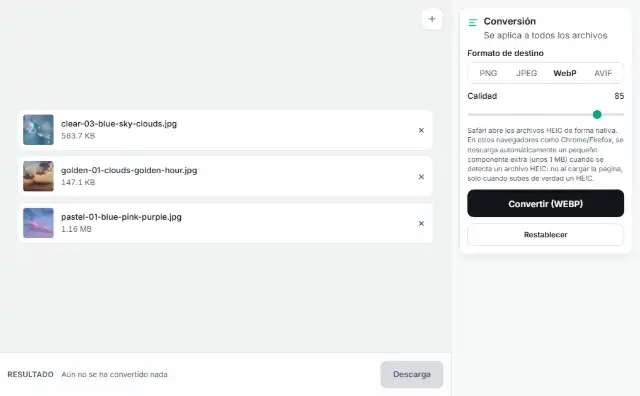Click the Conversión panel lines icon

[473, 22]
